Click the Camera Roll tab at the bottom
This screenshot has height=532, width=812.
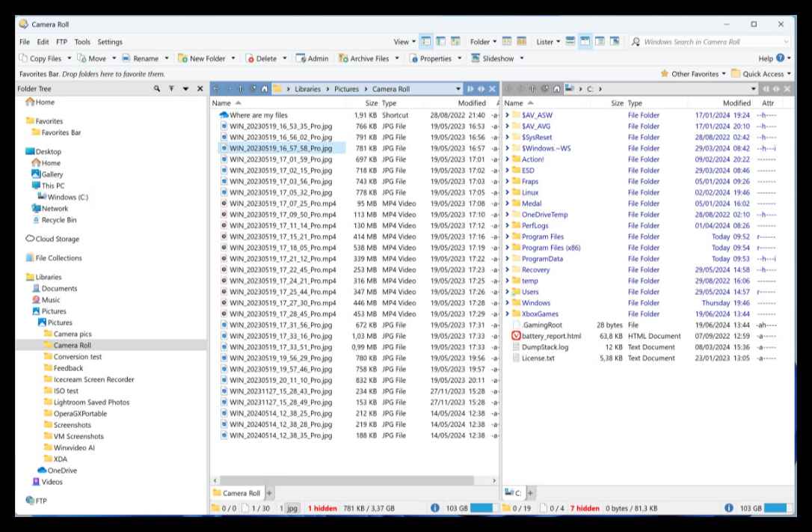tap(237, 493)
